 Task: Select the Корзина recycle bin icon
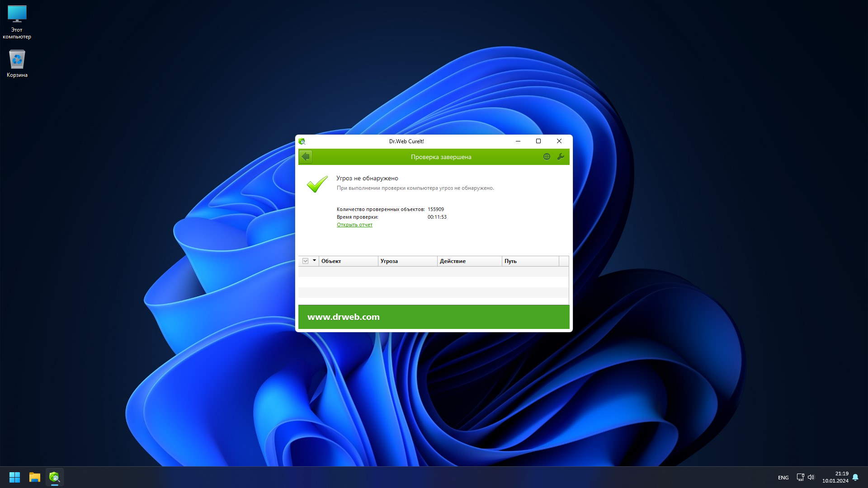(17, 63)
